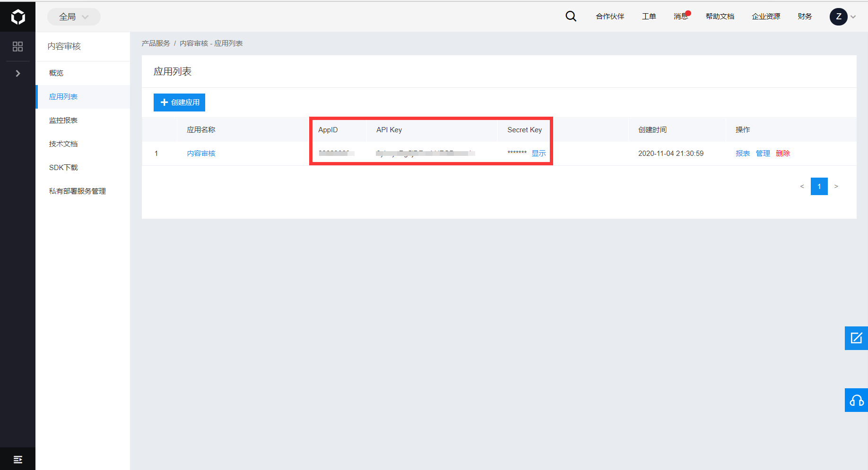Open the 全局 region dropdown
Viewport: 868px width, 470px height.
[x=74, y=17]
